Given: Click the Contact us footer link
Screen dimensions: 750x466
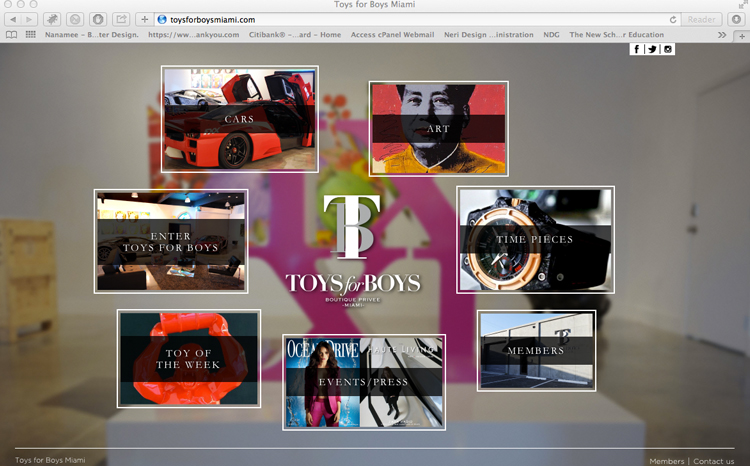Looking at the screenshot, I should [x=714, y=461].
